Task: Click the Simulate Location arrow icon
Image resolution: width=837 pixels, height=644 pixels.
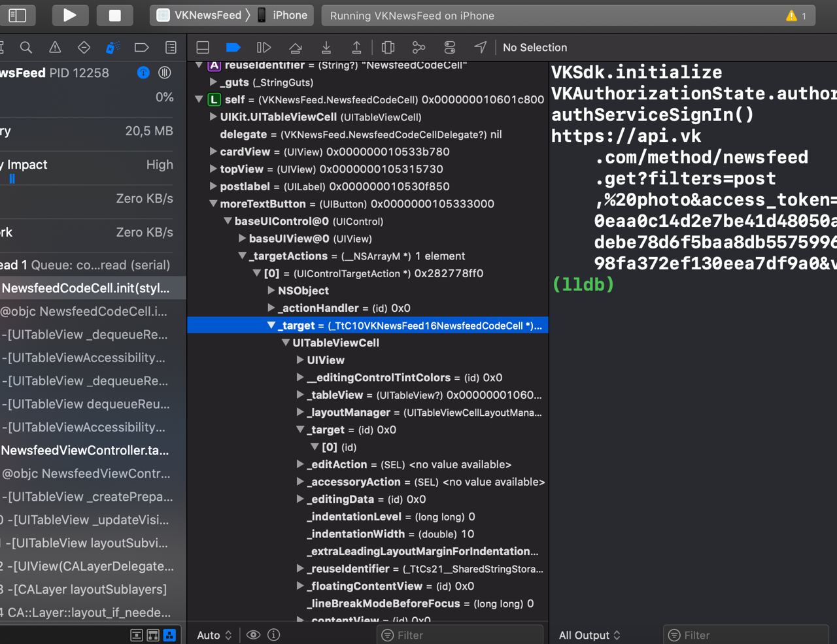Action: (x=480, y=47)
